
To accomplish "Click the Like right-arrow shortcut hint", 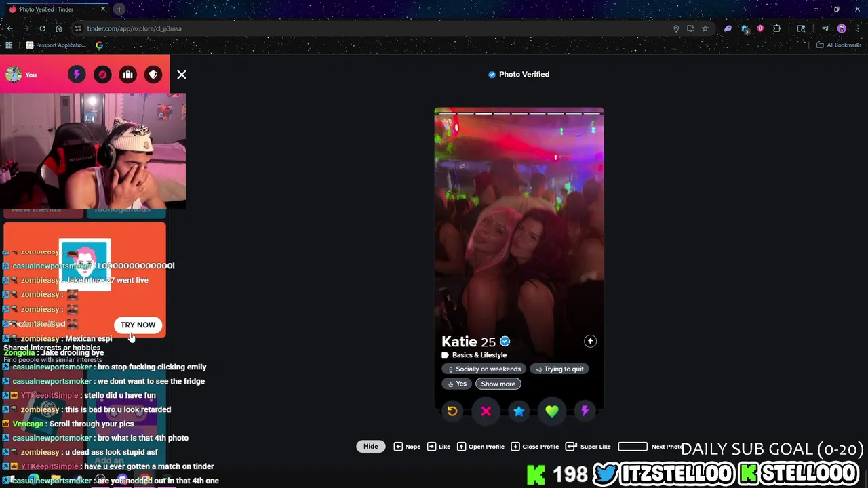I will (x=439, y=447).
